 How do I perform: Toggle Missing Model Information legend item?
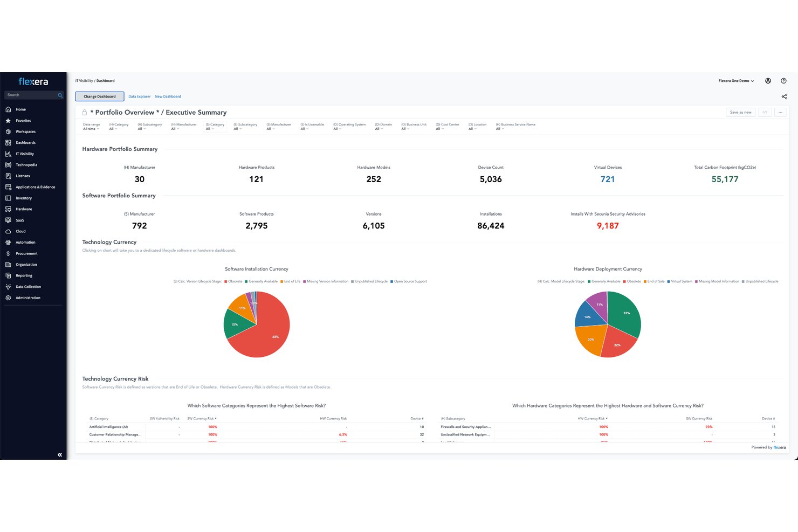click(x=717, y=281)
